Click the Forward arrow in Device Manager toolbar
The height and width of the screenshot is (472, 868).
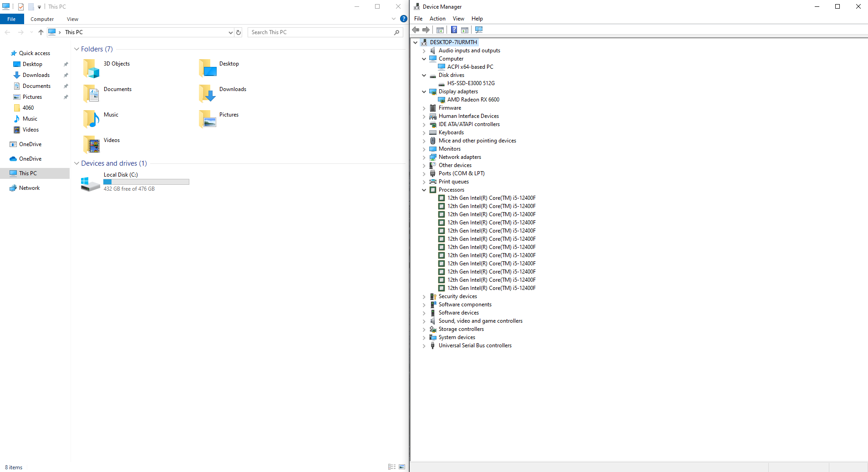tap(426, 30)
